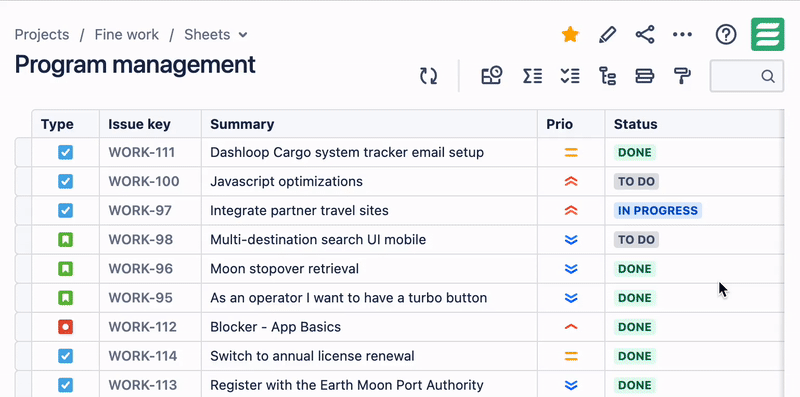Viewport: 800px width, 397px height.
Task: Click the lowest priority icon for WORK-98
Action: click(x=571, y=239)
